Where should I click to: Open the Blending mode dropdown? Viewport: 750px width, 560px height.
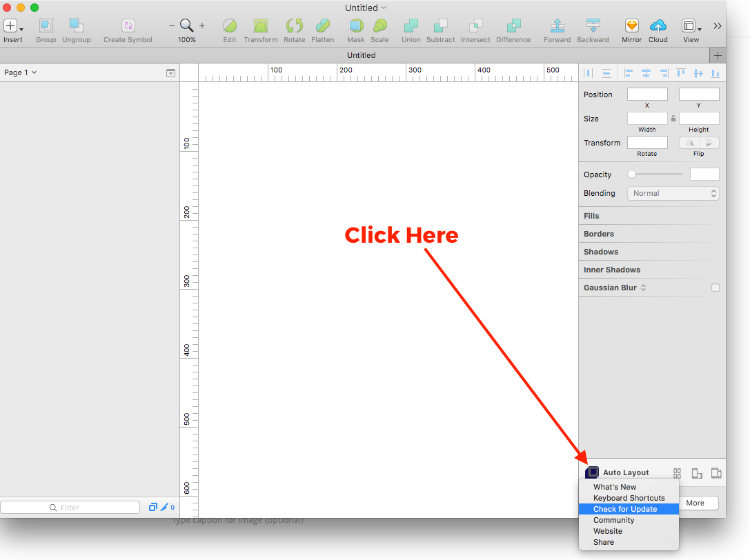(673, 194)
